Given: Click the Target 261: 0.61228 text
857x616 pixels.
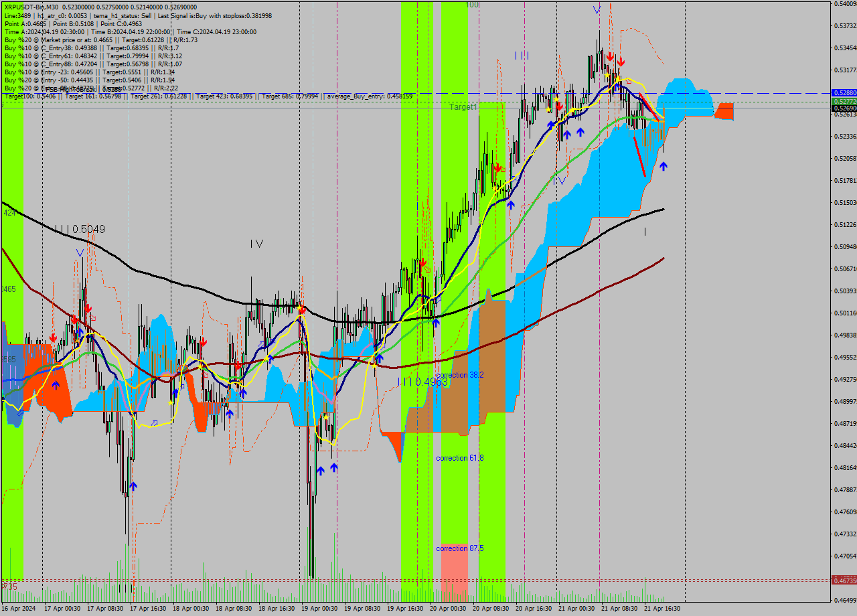Looking at the screenshot, I should click(x=159, y=96).
